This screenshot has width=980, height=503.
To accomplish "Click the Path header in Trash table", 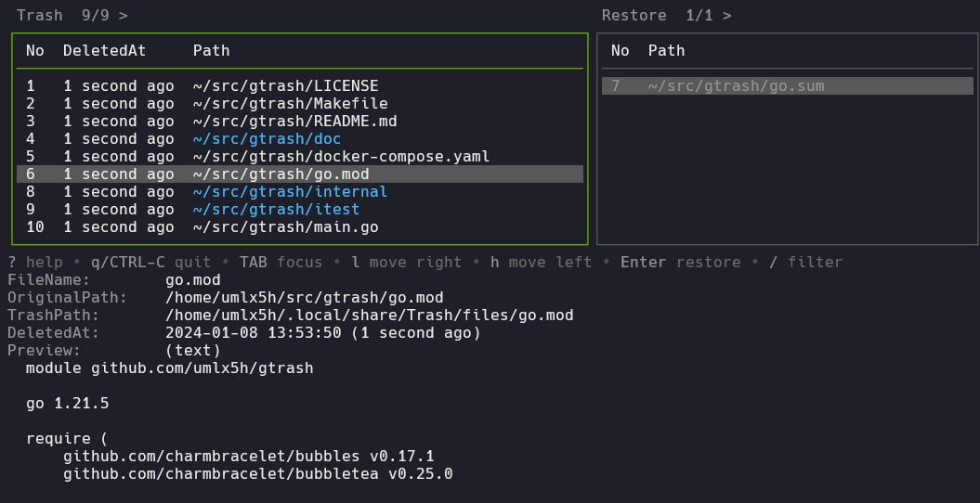I will pos(211,50).
